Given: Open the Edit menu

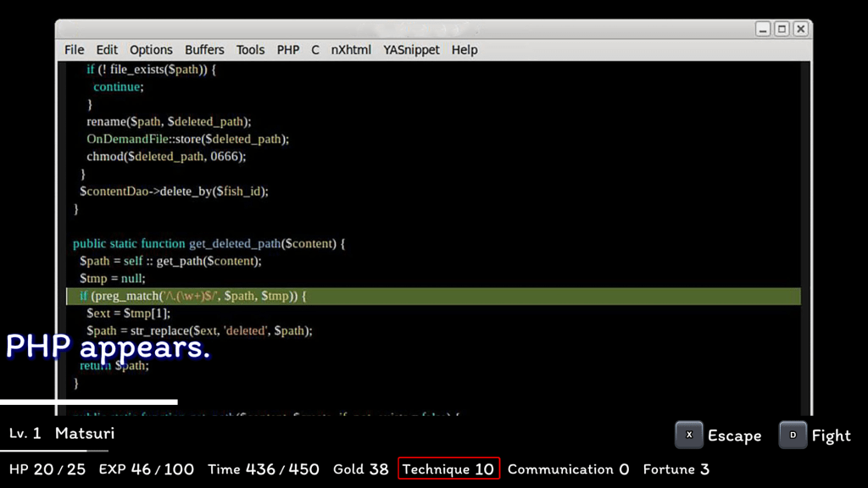Looking at the screenshot, I should coord(107,50).
